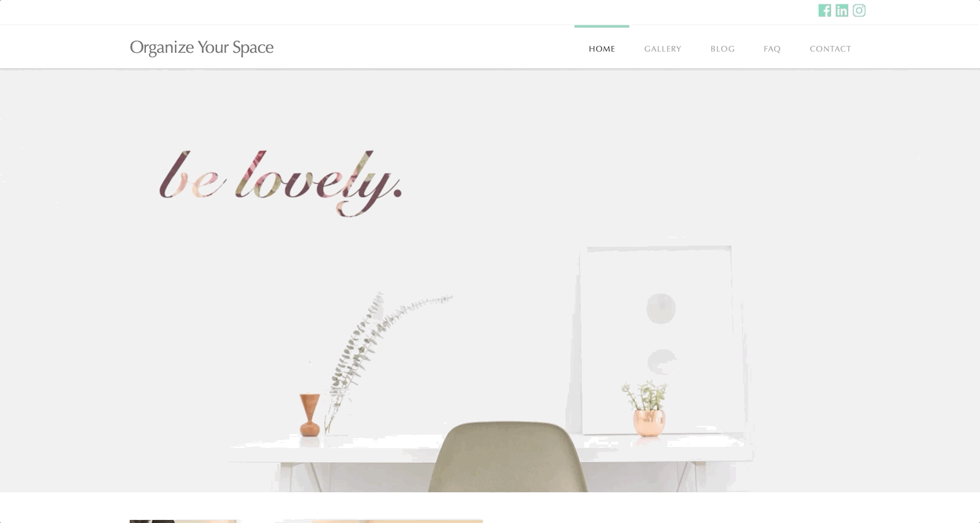Open the Instagram social icon

point(859,10)
